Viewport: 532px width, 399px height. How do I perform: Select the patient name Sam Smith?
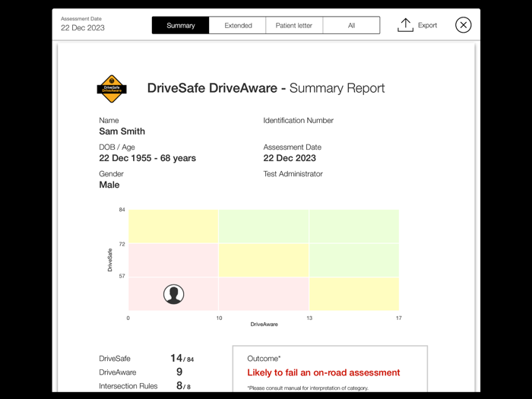point(122,131)
